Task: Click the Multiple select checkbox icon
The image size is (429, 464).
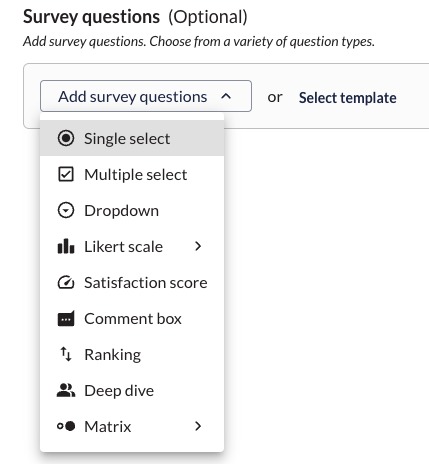Action: point(66,174)
